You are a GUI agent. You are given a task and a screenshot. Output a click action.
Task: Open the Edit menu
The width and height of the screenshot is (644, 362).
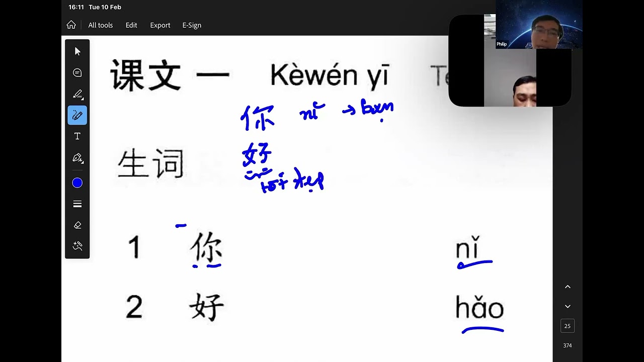pos(131,25)
